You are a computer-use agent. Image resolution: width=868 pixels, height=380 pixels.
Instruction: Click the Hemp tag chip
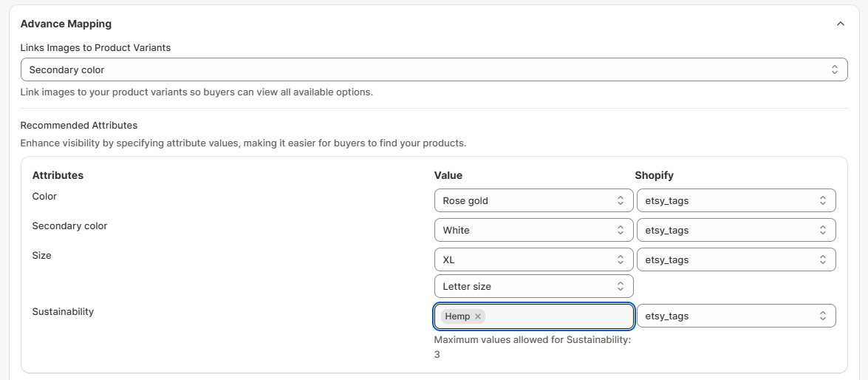pyautogui.click(x=457, y=316)
